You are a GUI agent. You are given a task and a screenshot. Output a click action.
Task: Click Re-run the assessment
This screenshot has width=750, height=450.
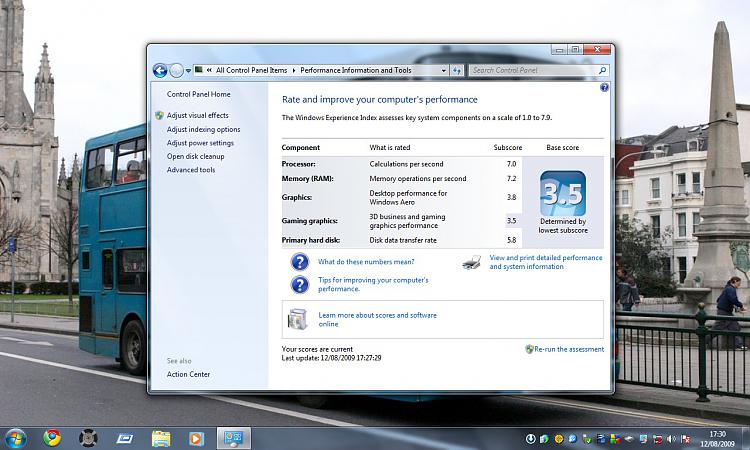(x=569, y=349)
